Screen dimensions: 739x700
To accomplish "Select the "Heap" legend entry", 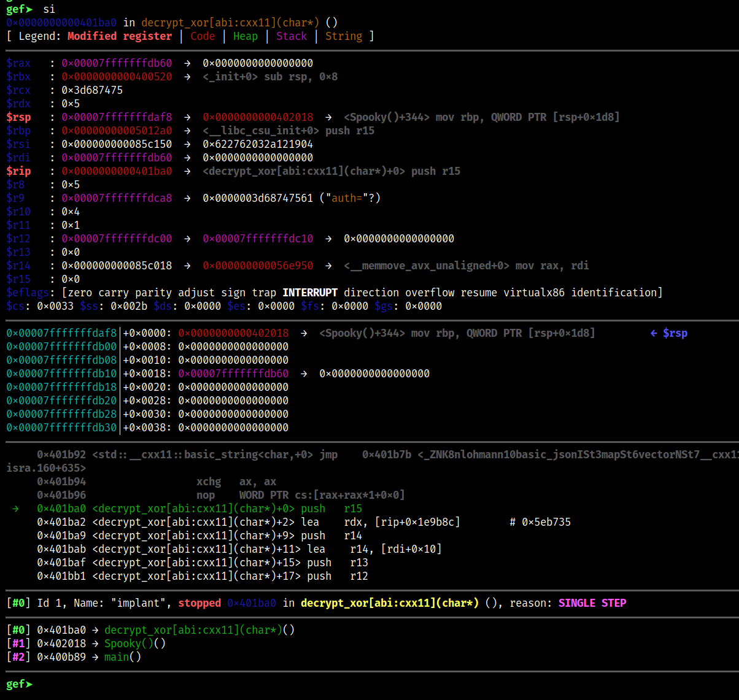I will pos(246,36).
